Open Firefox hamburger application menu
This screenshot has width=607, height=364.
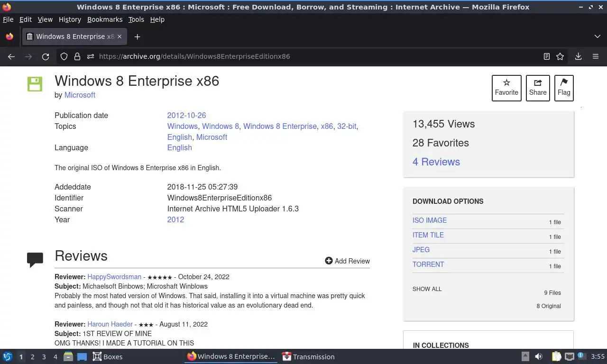coord(596,56)
